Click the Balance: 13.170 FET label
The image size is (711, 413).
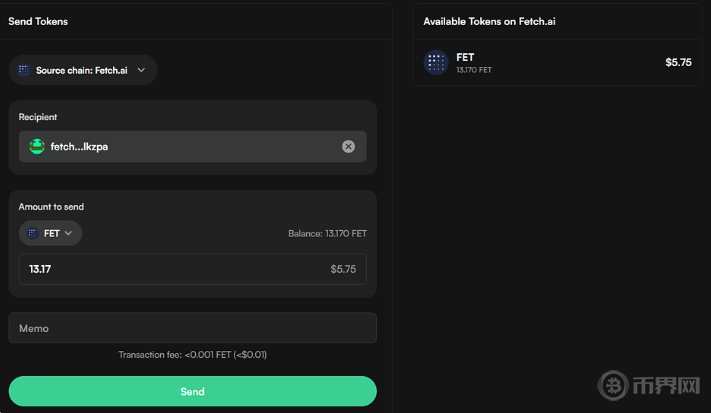click(x=327, y=234)
